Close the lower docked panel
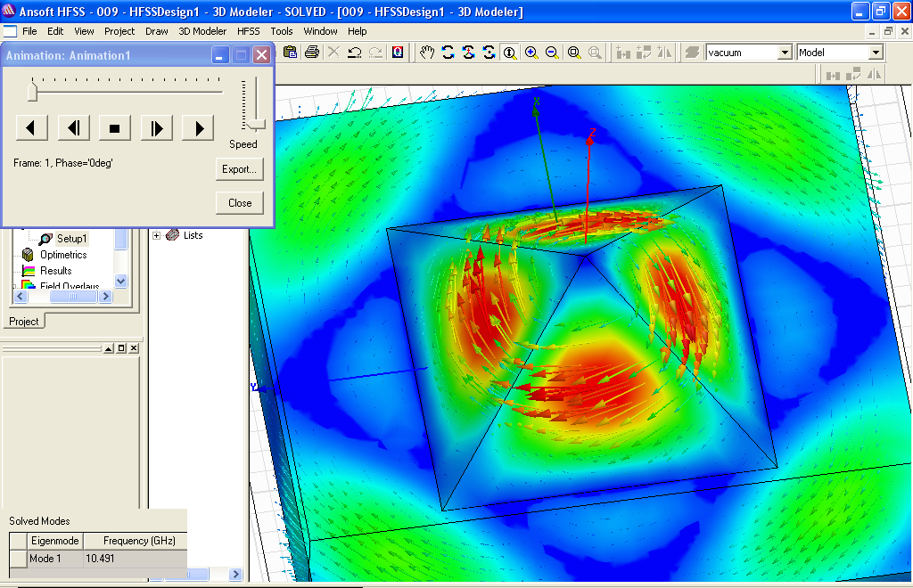 134,347
